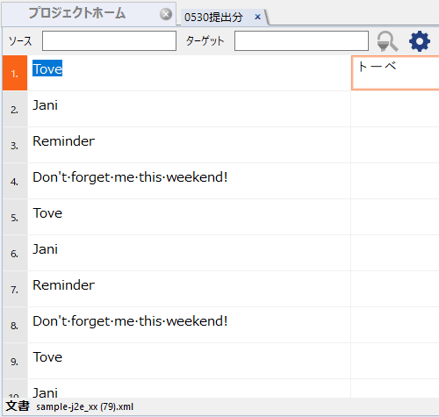The height and width of the screenshot is (417, 439).
Task: Click the target cell containing トーベ
Action: point(395,73)
